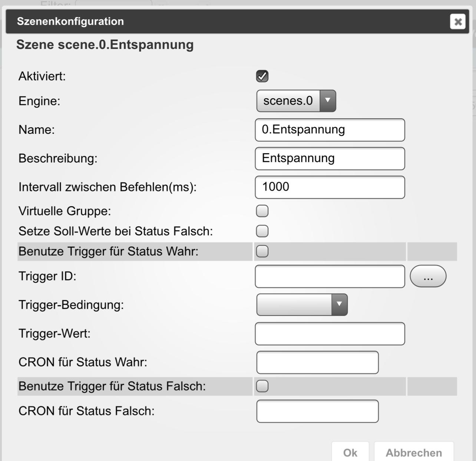Focus the Beschreibung text field
This screenshot has width=476, height=461.
(330, 158)
